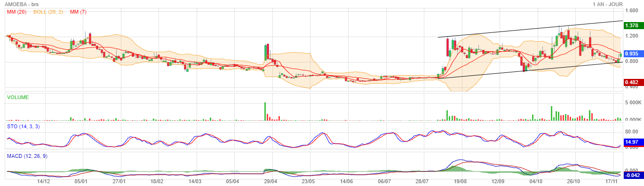This screenshot has height=186, width=644.
Task: Click the 5 000K volume axis label
Action: click(633, 102)
